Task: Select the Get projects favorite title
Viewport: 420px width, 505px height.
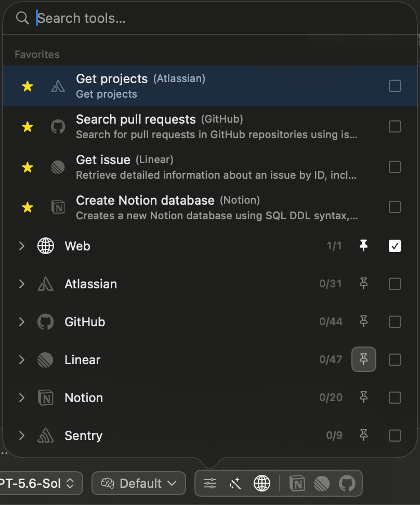Action: [x=112, y=79]
